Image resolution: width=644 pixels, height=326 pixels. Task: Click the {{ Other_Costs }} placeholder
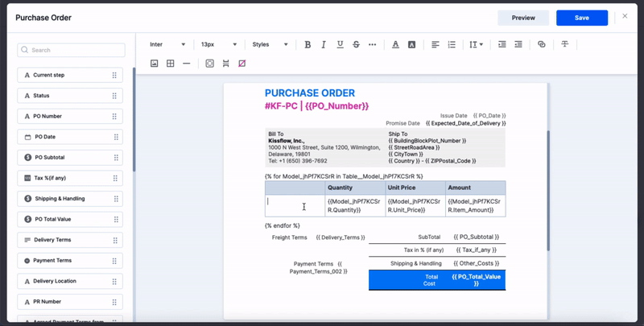tap(476, 263)
